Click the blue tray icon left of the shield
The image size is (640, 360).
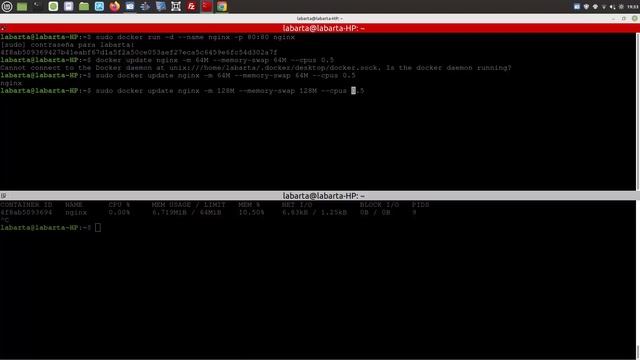coord(577,7)
